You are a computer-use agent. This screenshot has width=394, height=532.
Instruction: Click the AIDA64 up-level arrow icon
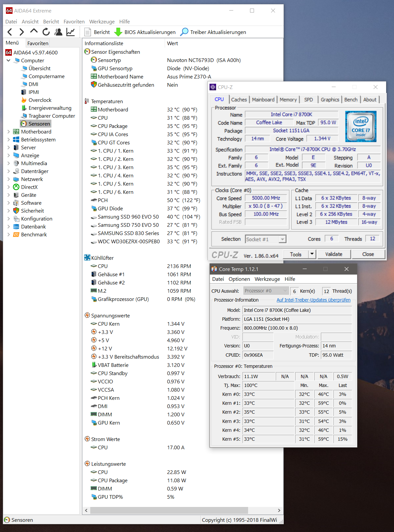(x=34, y=31)
